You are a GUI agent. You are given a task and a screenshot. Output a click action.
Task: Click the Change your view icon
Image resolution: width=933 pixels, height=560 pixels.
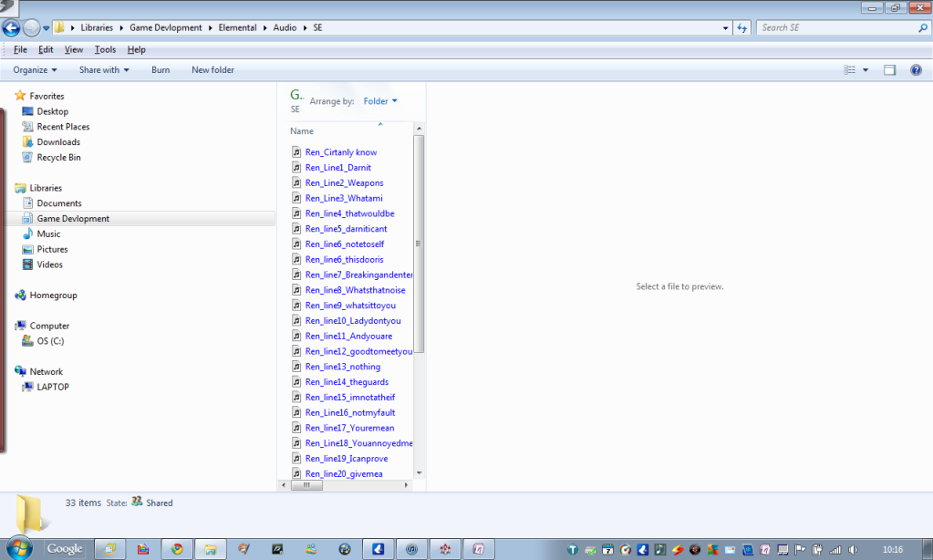tap(850, 70)
